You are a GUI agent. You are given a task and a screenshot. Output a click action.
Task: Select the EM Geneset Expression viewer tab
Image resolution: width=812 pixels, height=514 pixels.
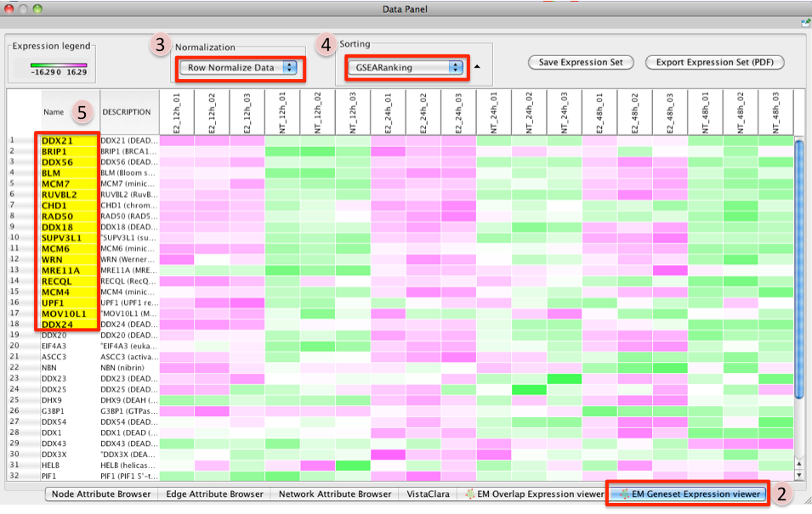689,494
